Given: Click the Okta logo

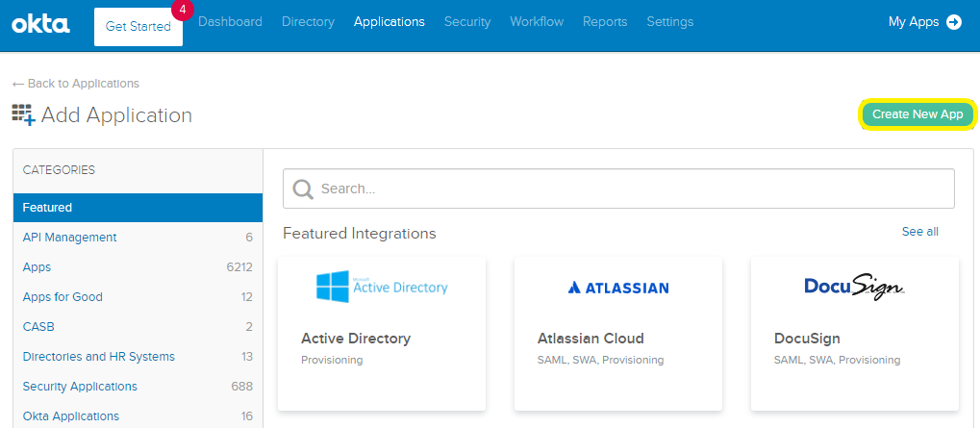Looking at the screenshot, I should coord(40,25).
